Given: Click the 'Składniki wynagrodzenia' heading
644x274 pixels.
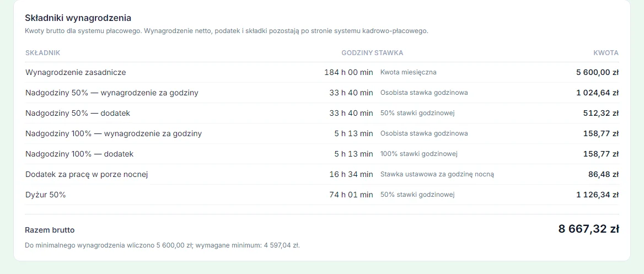Looking at the screenshot, I should (78, 18).
